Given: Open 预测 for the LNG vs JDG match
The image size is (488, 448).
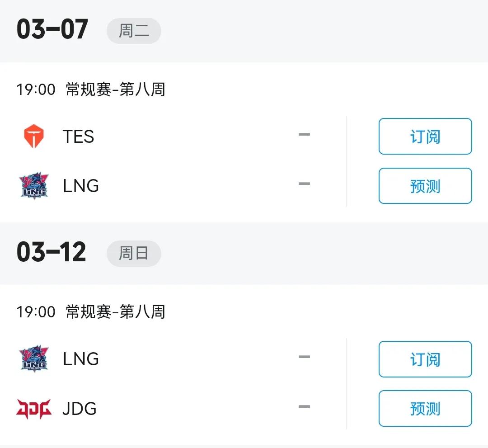Looking at the screenshot, I should tap(425, 409).
